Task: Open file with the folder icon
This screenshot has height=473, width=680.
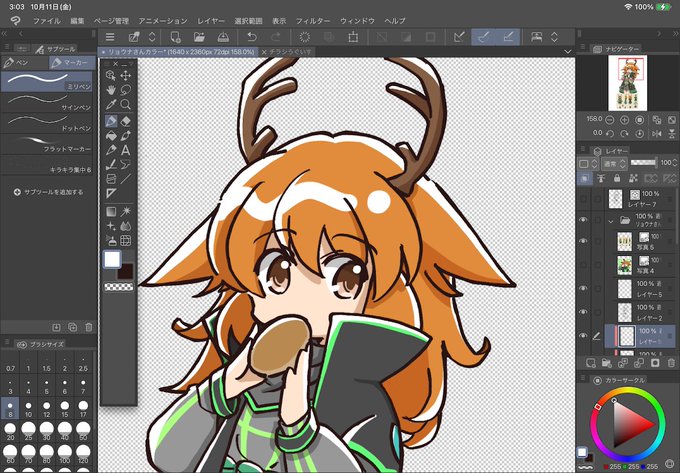Action: (x=199, y=37)
